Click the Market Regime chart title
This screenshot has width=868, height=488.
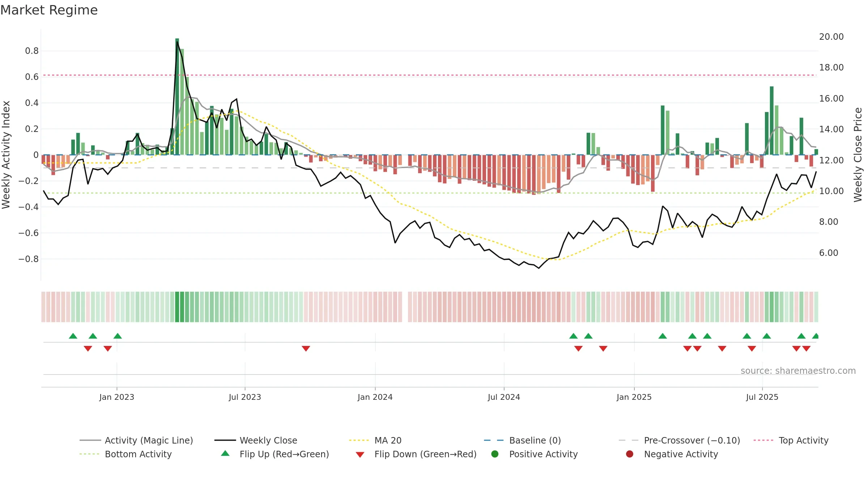[49, 10]
